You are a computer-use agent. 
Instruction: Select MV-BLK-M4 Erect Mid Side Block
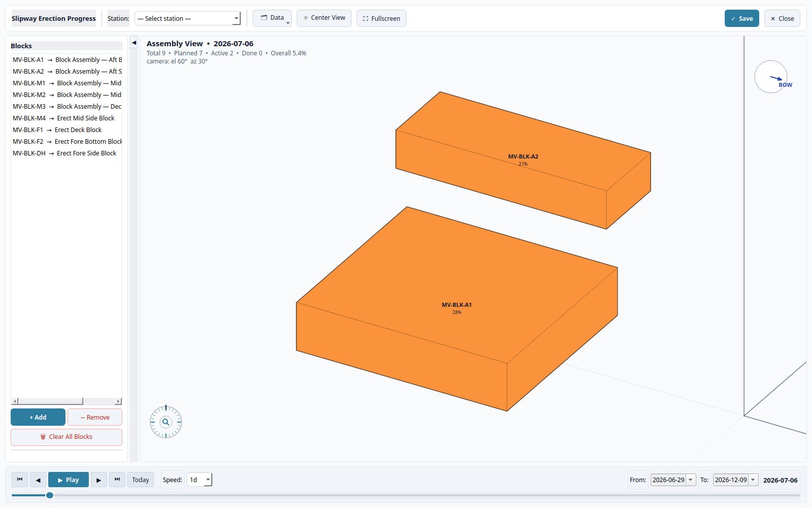tap(66, 118)
